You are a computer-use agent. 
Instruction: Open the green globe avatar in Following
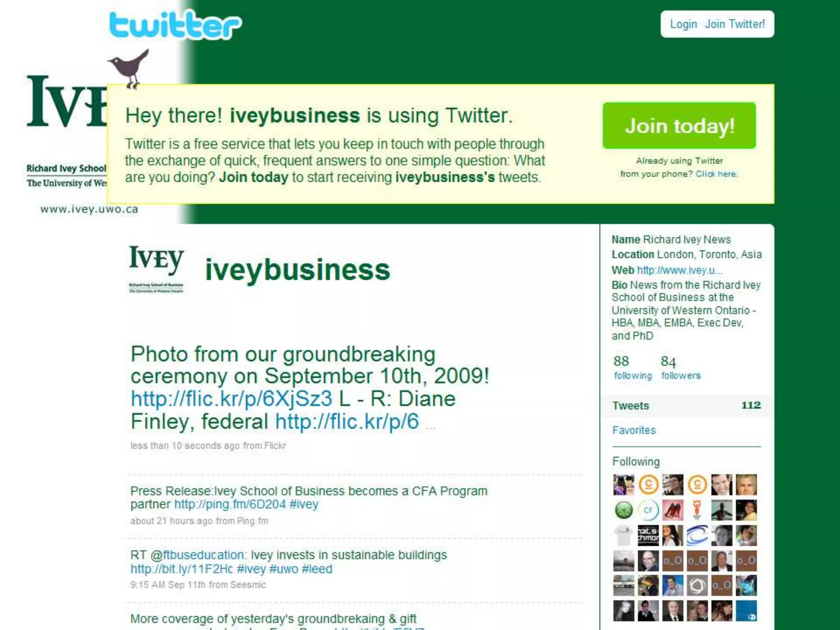tap(623, 510)
